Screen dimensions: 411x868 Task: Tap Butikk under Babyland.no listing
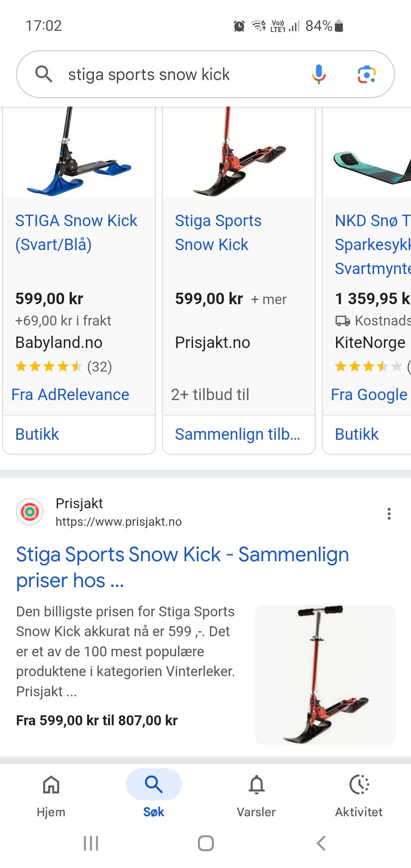pos(37,434)
